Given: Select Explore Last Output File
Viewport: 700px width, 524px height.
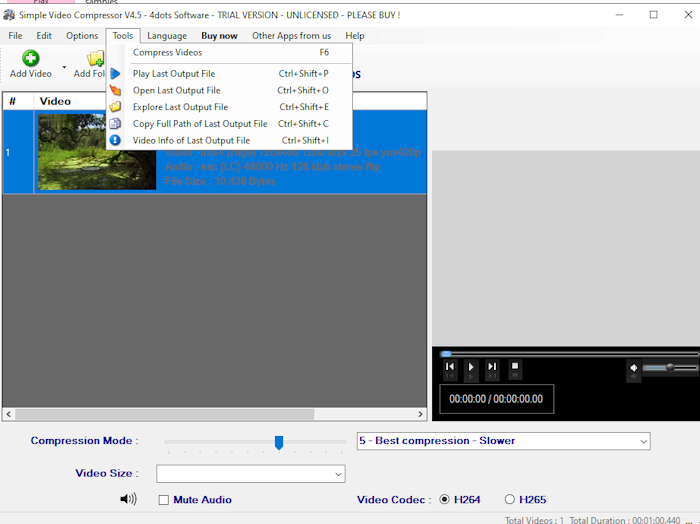Looking at the screenshot, I should tap(180, 107).
